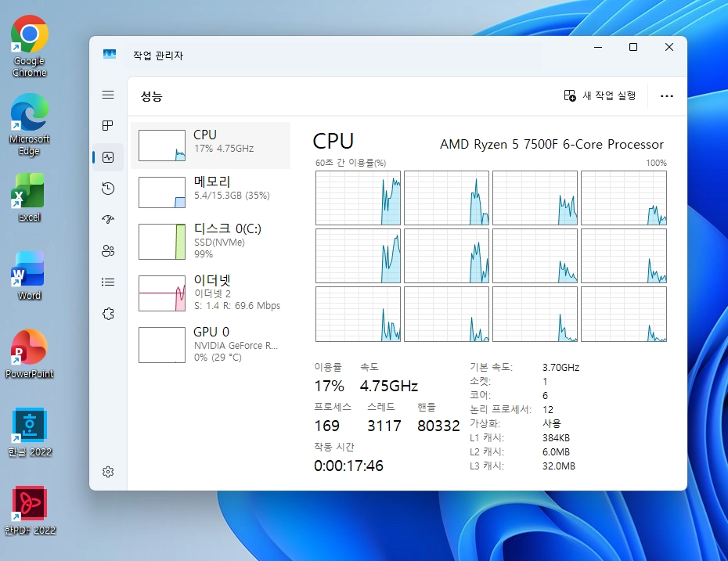Click CPU mini graph thumbnail in list
Image resolution: width=728 pixels, height=561 pixels.
pos(162,146)
